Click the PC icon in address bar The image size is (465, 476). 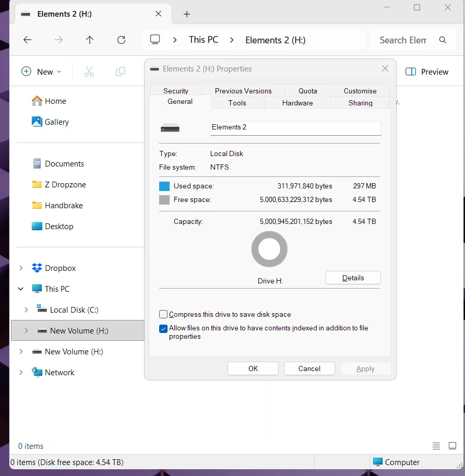pyautogui.click(x=155, y=40)
